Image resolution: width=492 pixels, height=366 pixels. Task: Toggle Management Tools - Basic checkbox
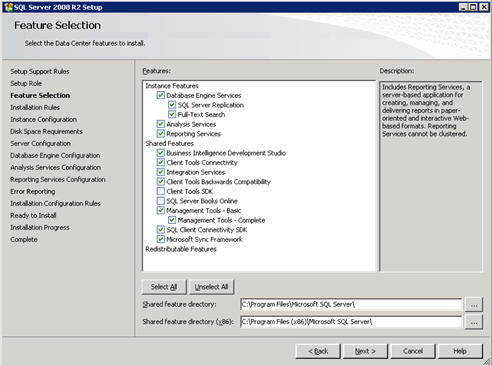point(161,210)
